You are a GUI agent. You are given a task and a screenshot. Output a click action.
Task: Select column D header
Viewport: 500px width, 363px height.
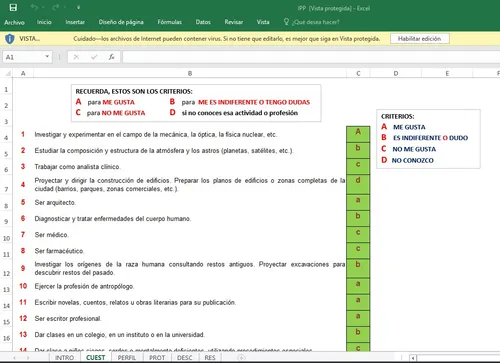click(396, 73)
